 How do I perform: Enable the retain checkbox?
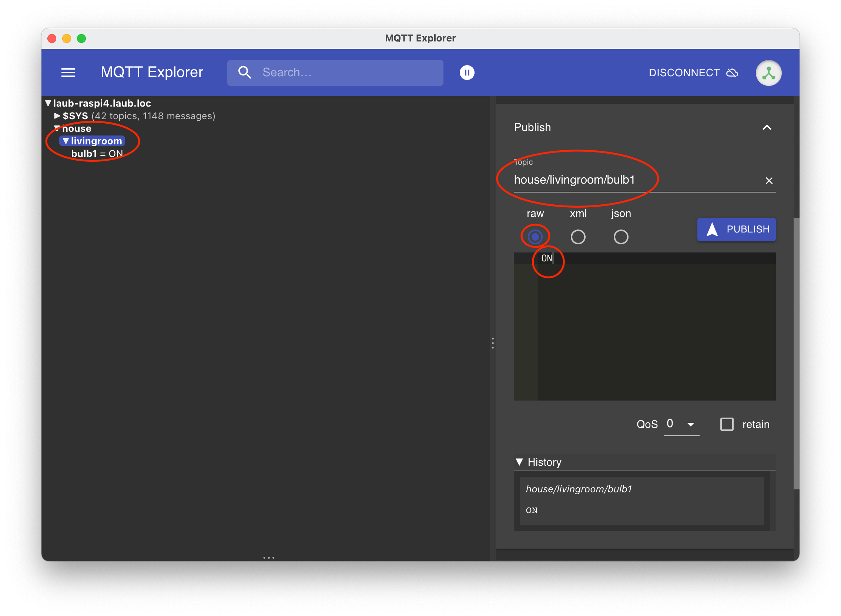coord(727,424)
